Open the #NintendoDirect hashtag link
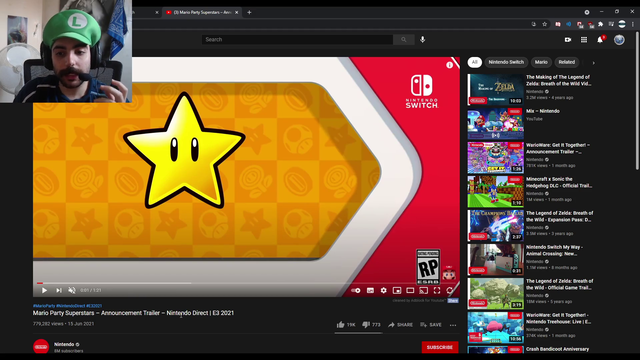This screenshot has height=360, width=640. (71, 306)
